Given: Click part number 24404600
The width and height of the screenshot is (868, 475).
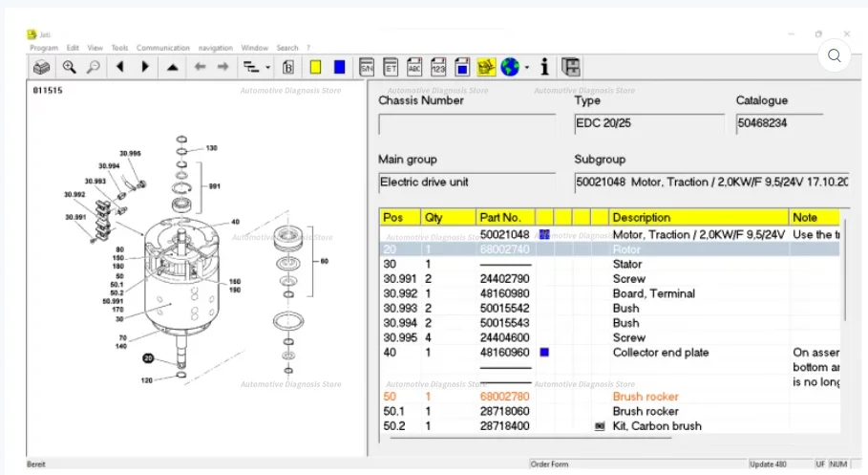Looking at the screenshot, I should tap(504, 337).
